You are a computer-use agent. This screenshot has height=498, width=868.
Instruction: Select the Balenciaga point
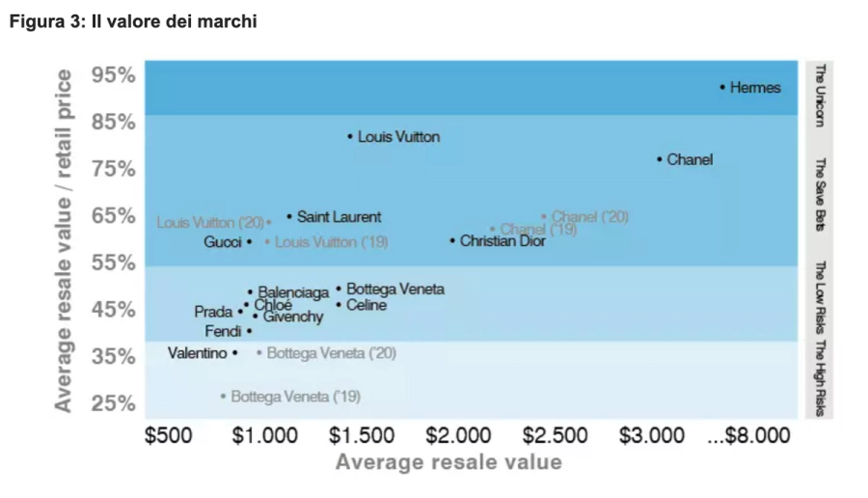pos(250,291)
